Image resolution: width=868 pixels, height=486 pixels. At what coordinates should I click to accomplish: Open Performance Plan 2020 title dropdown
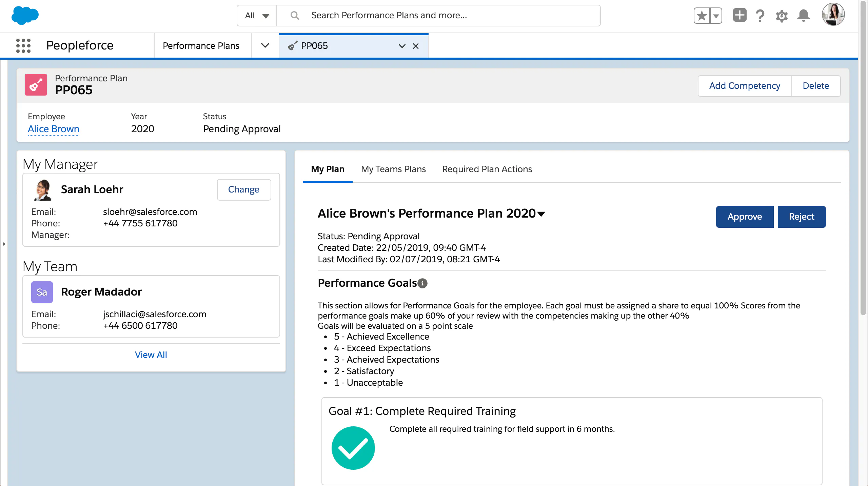click(x=541, y=214)
